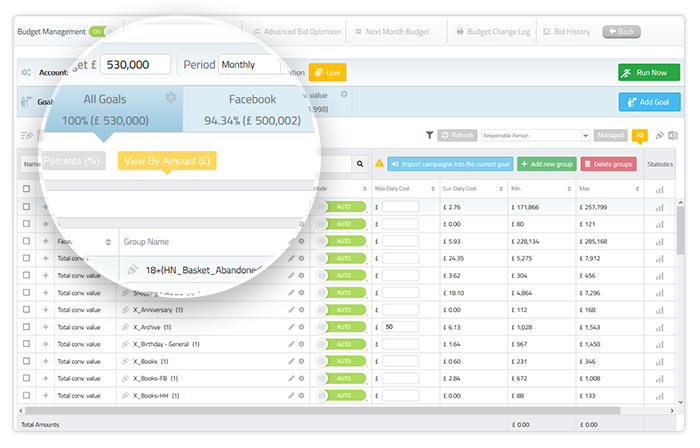Check the box for X_Books-FB row
This screenshot has width=700, height=448.
26,378
